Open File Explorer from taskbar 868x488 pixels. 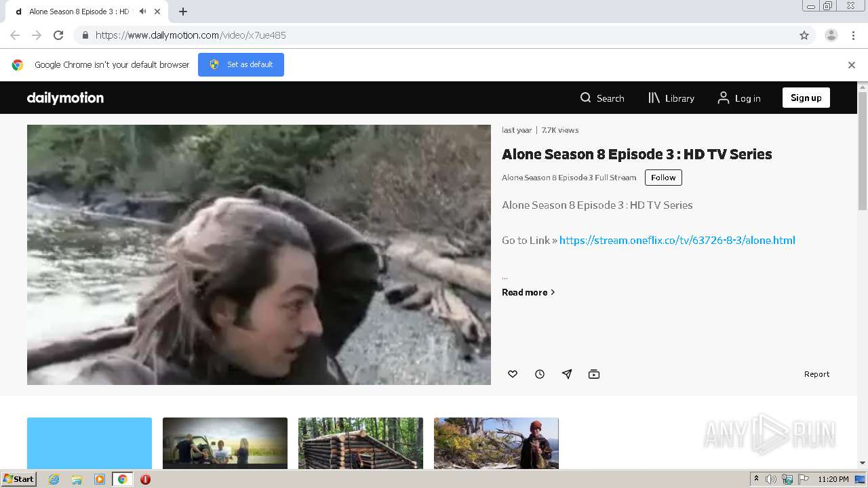[x=77, y=479]
